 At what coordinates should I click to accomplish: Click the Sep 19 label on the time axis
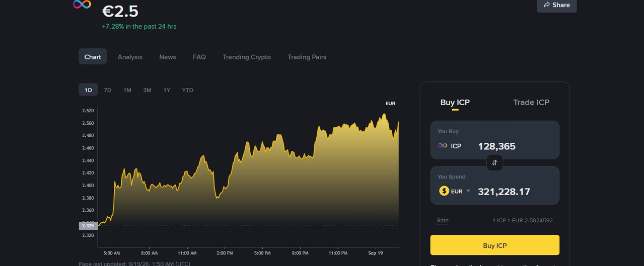[377, 253]
